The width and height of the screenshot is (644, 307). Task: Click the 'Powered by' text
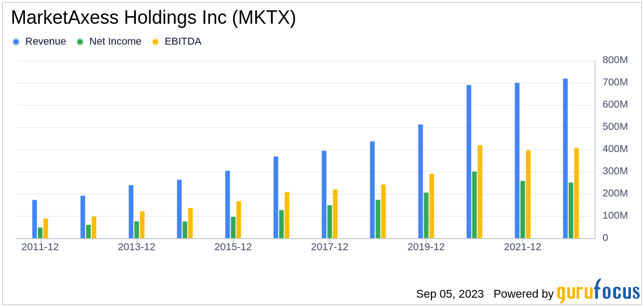click(524, 294)
